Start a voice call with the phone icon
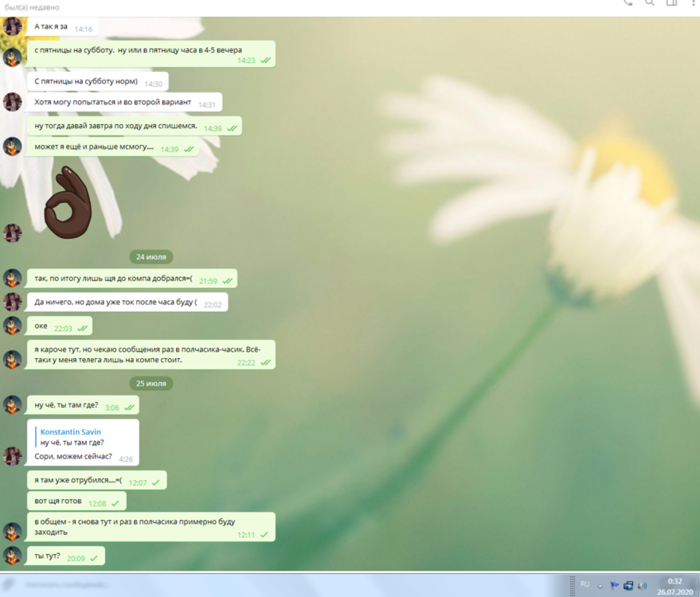The image size is (700, 597). (628, 3)
